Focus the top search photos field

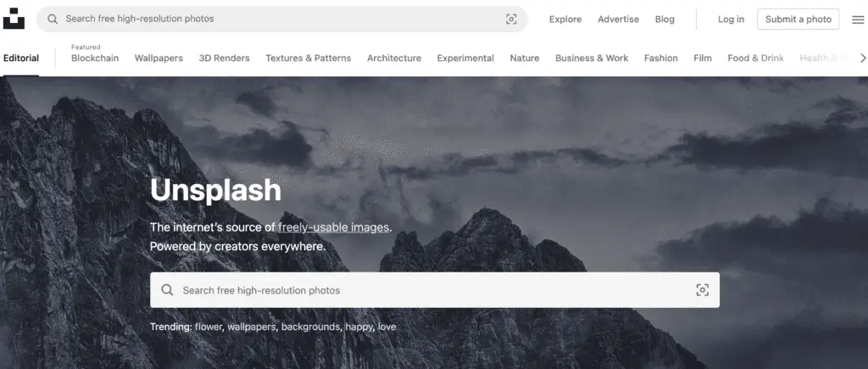[281, 19]
